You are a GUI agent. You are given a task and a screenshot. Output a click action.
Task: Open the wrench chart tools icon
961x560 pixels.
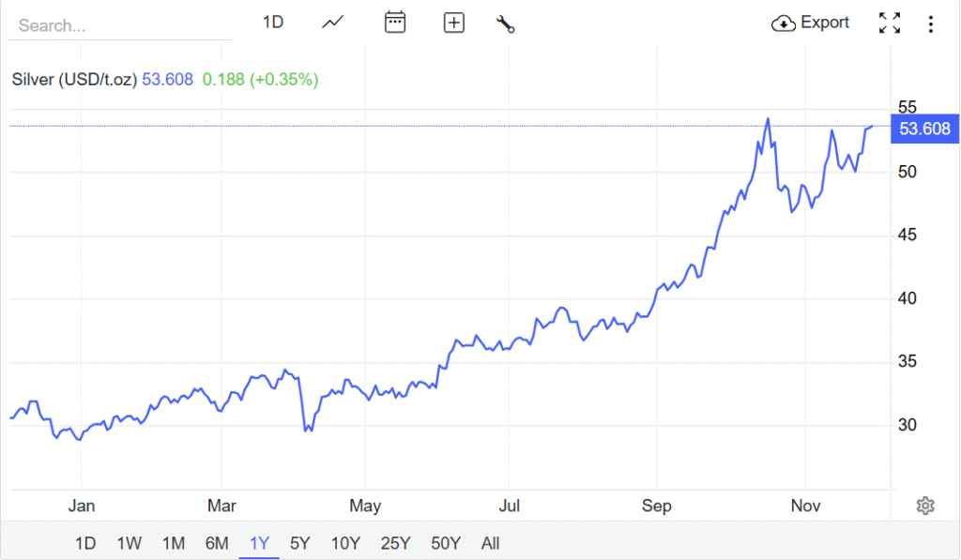click(x=506, y=23)
